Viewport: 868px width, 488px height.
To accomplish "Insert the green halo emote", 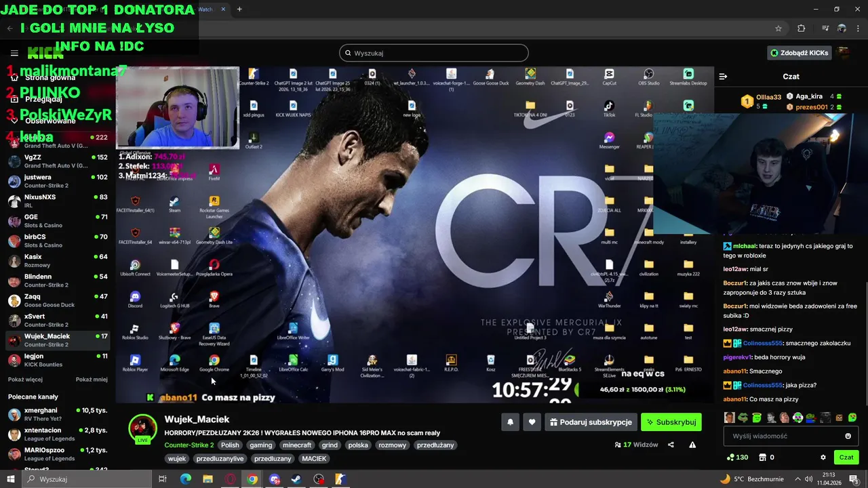I will pyautogui.click(x=757, y=418).
